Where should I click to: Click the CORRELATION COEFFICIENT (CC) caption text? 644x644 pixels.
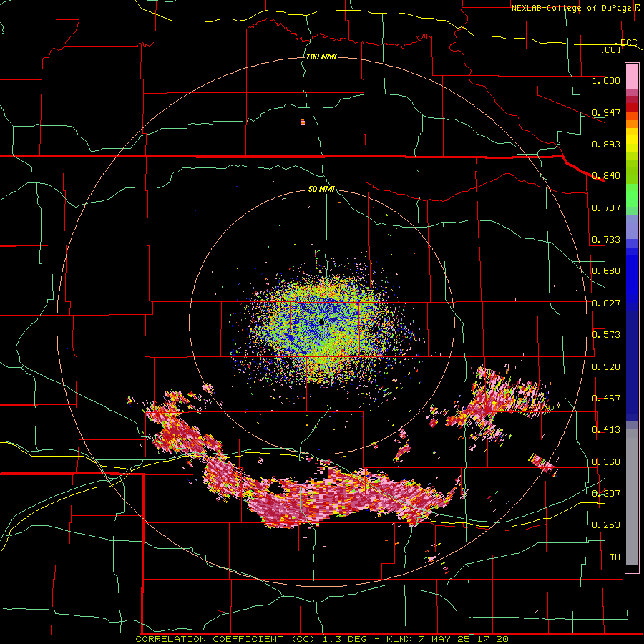227,639
